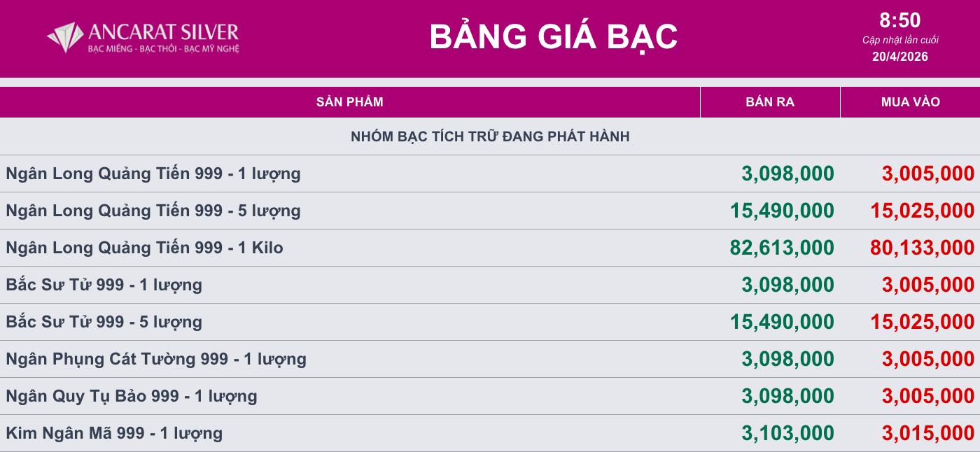Click the Ancarat Silver brand name text
Image resolution: width=980 pixels, height=452 pixels.
[164, 31]
